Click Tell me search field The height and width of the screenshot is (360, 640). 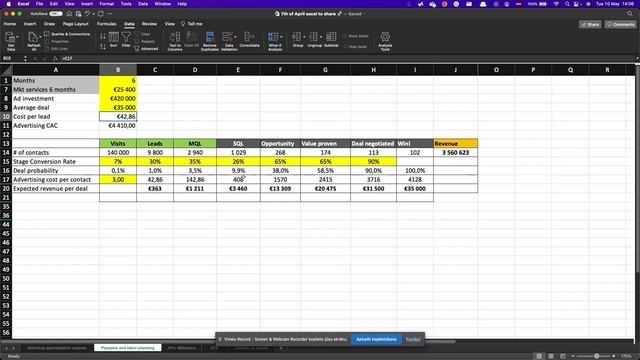pyautogui.click(x=192, y=24)
